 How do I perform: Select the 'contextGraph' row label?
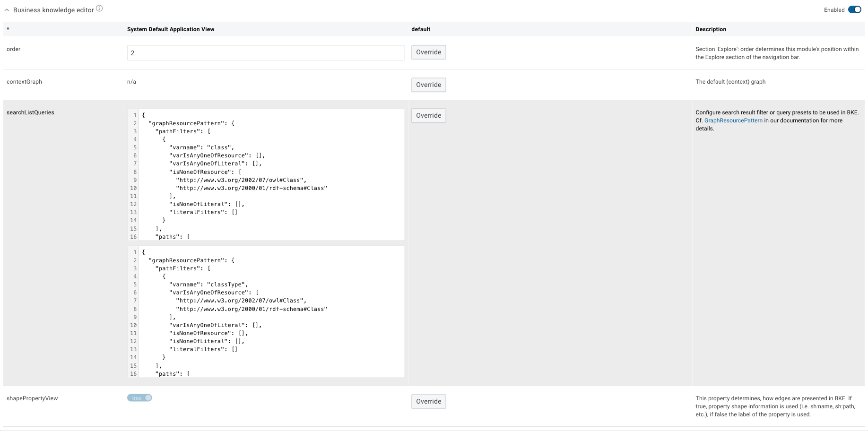[x=24, y=82]
